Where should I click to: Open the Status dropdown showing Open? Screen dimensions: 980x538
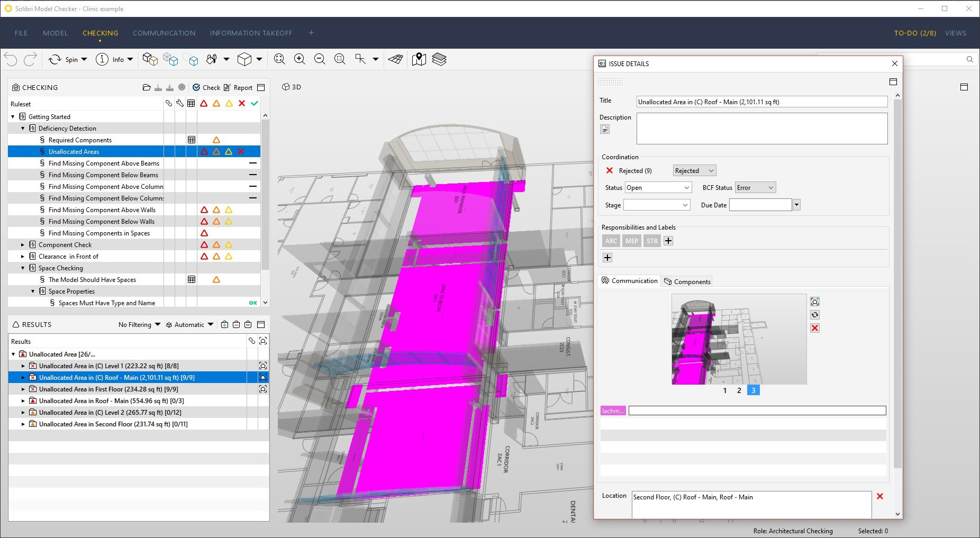coord(658,187)
